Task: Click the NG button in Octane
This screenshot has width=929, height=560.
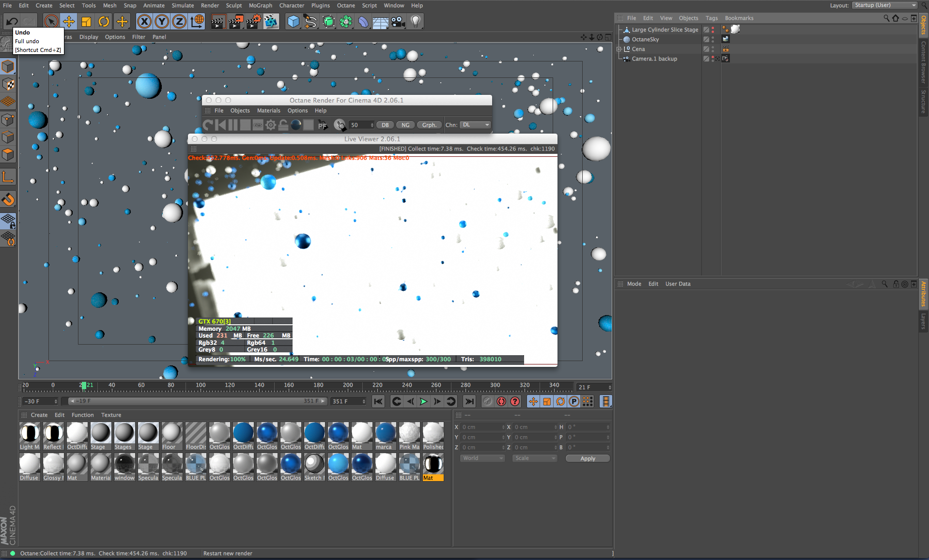Action: coord(405,125)
